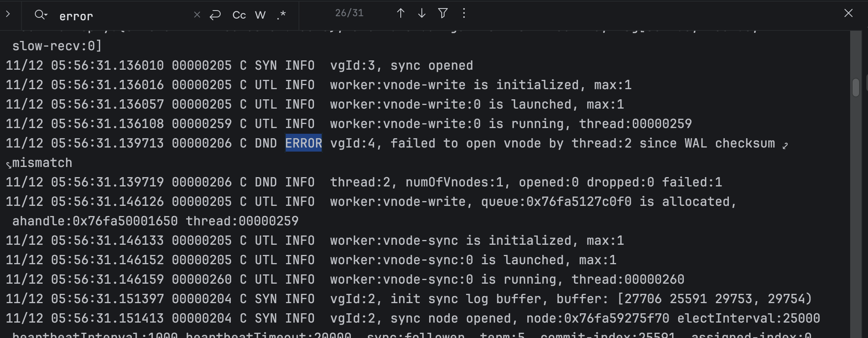Click the New Line icon in search field
The height and width of the screenshot is (338, 868).
click(215, 15)
